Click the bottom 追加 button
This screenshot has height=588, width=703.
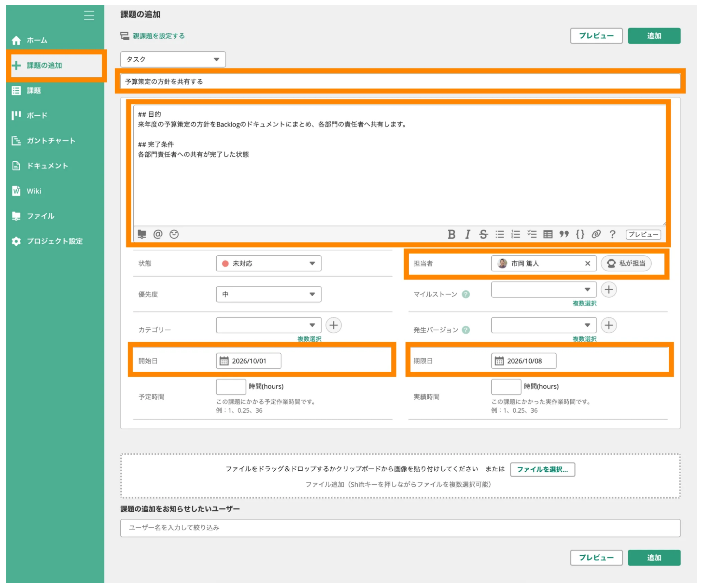[x=654, y=558]
